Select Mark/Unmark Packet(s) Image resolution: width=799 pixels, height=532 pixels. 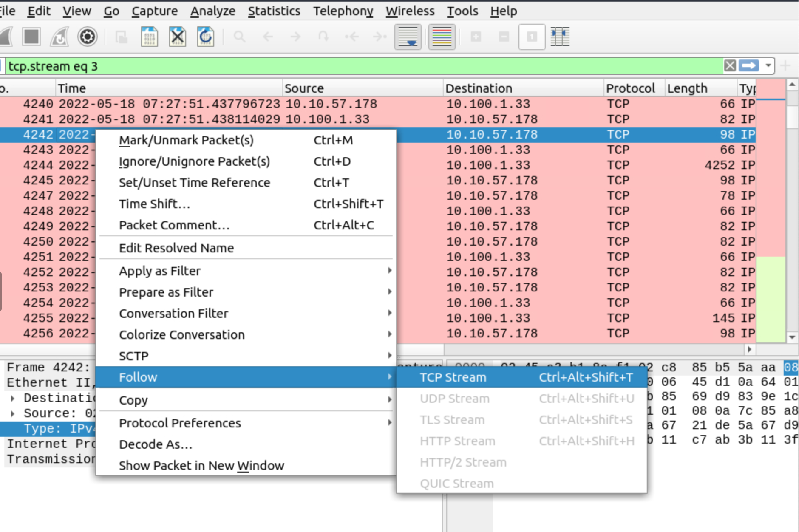click(x=246, y=140)
